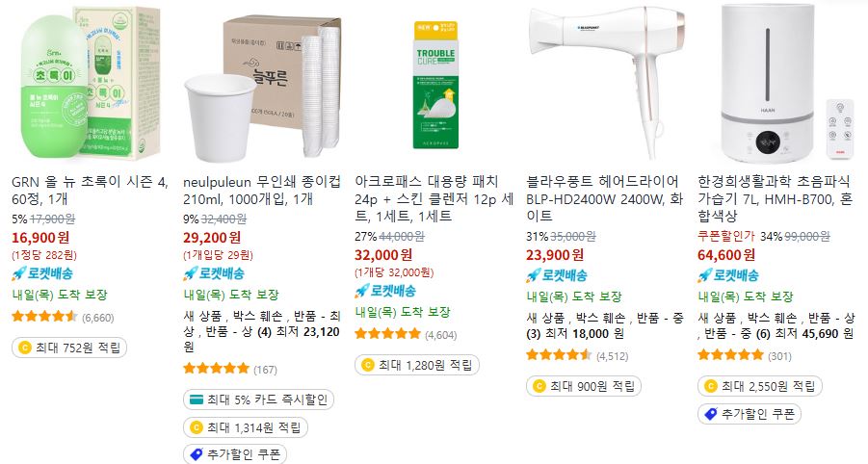The image size is (868, 464).
Task: Click the coupon tag icon under the paper cup listing
Action: pyautogui.click(x=197, y=454)
